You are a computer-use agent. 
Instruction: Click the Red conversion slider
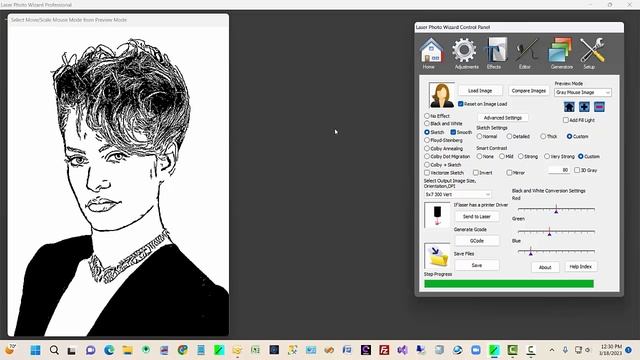(x=556, y=209)
